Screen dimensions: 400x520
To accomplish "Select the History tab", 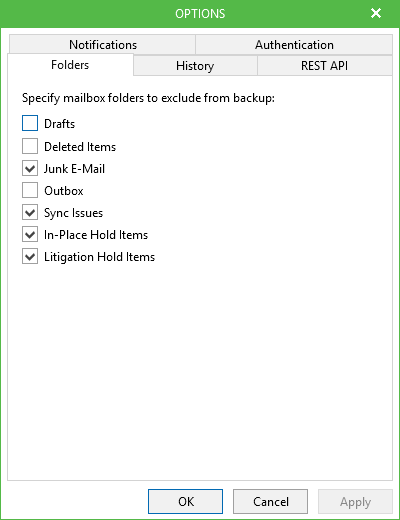I will [195, 66].
